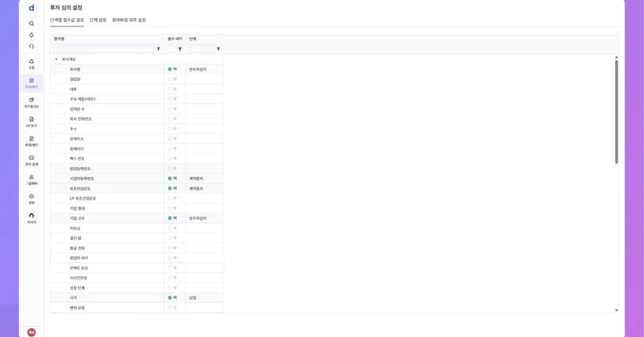Select the 성장 단계 row label
The width and height of the screenshot is (644, 337).
76,288
